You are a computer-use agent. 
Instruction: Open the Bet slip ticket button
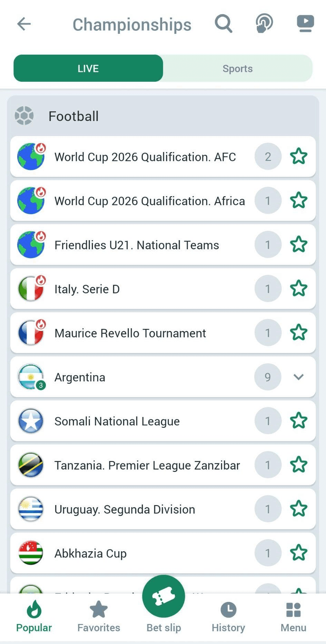pos(164,597)
